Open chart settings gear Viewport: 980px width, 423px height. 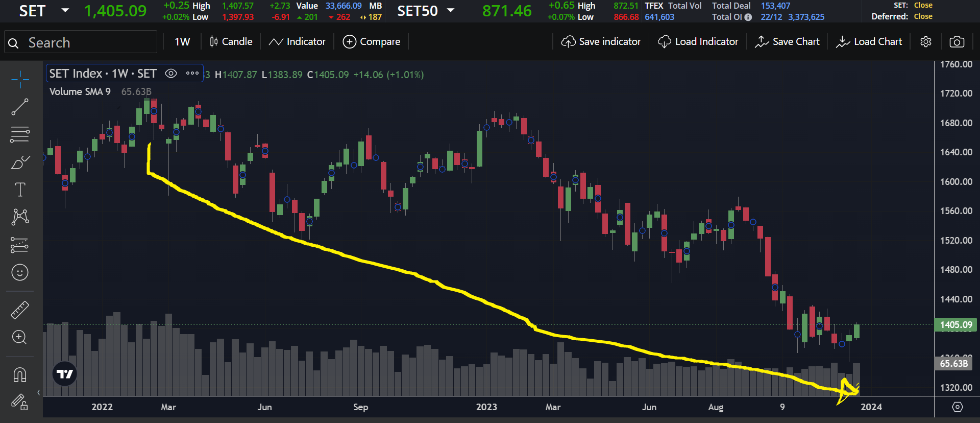pos(926,42)
